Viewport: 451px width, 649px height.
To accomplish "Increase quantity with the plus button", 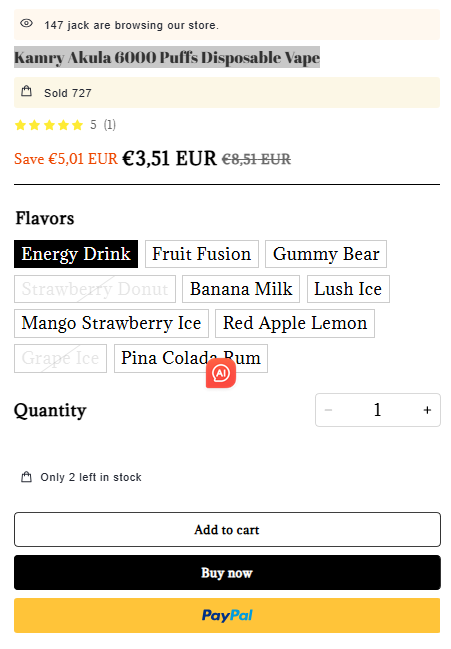I will pos(427,410).
